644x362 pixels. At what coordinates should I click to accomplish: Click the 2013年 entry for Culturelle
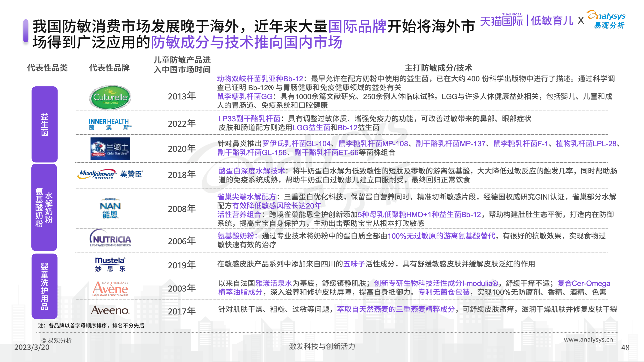point(182,96)
